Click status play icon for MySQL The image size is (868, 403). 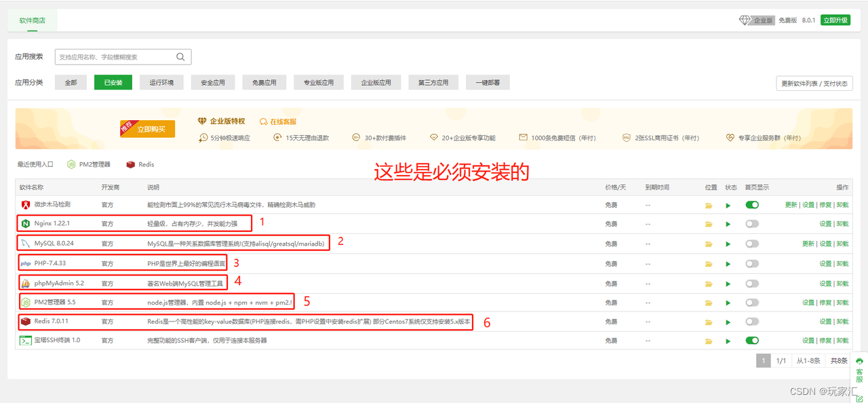point(728,244)
